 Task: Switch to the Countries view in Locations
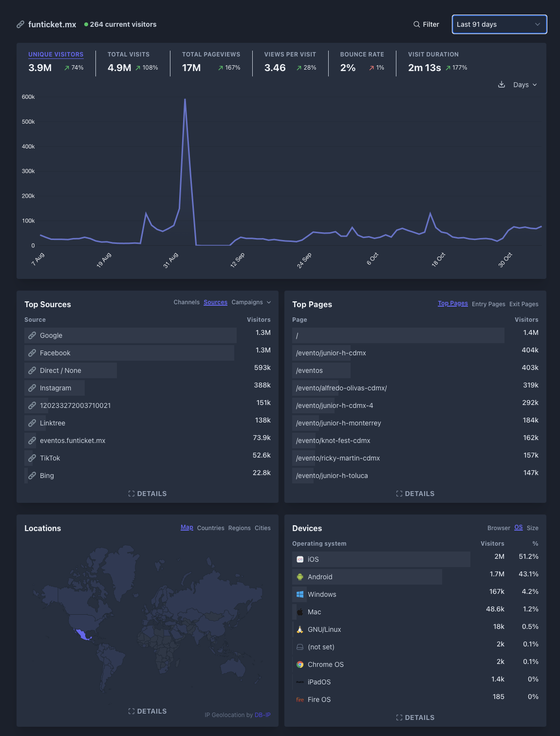210,528
